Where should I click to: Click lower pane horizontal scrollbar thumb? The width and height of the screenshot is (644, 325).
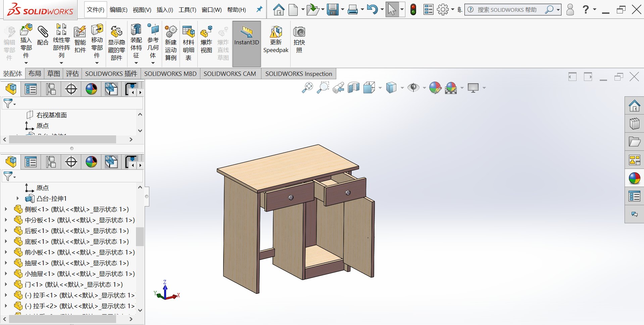click(x=62, y=319)
